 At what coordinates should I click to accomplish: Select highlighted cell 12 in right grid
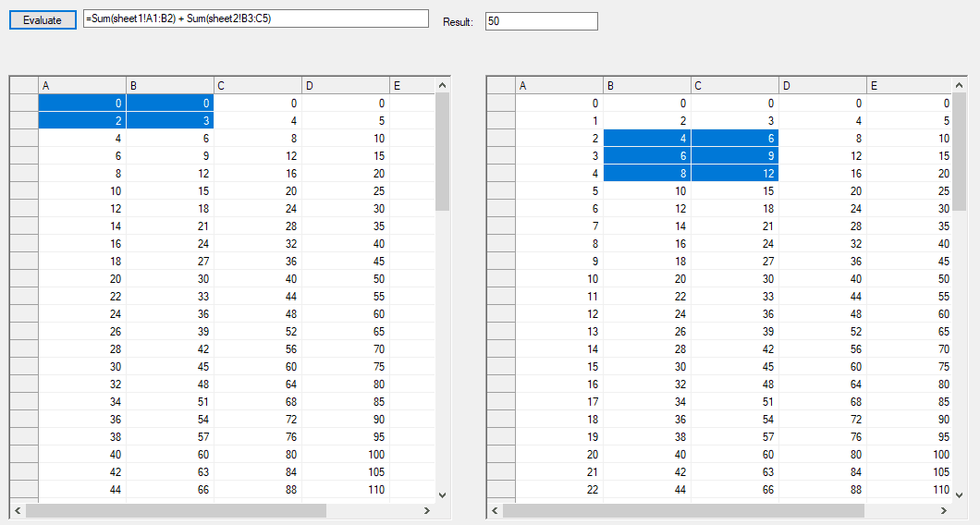(x=735, y=173)
